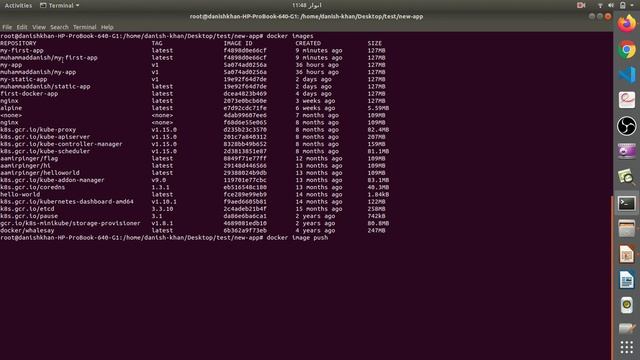
Task: Click 'muhammaddanish/my-first-app' repository text
Action: pyautogui.click(x=49, y=58)
